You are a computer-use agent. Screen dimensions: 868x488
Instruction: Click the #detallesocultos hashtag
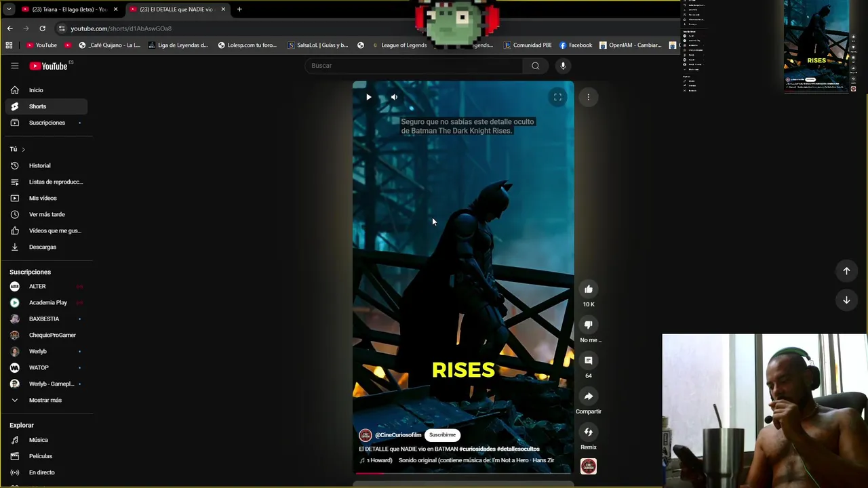[x=518, y=449]
